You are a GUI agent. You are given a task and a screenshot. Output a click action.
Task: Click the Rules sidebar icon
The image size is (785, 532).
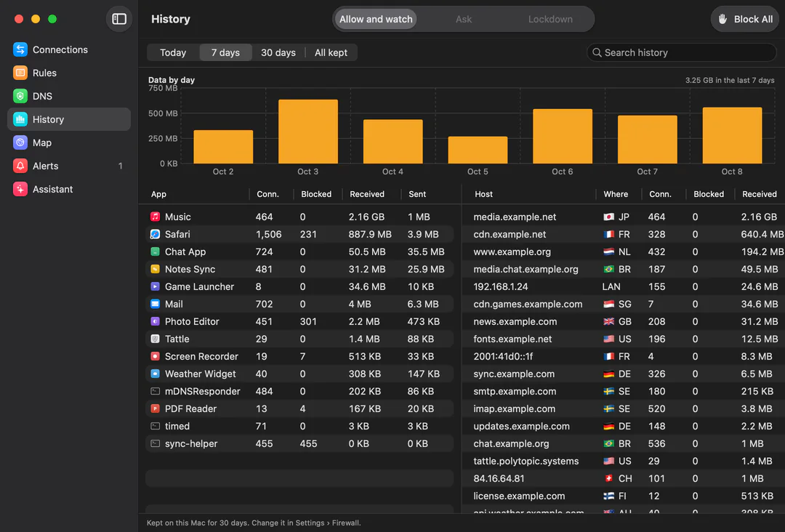[x=20, y=73]
